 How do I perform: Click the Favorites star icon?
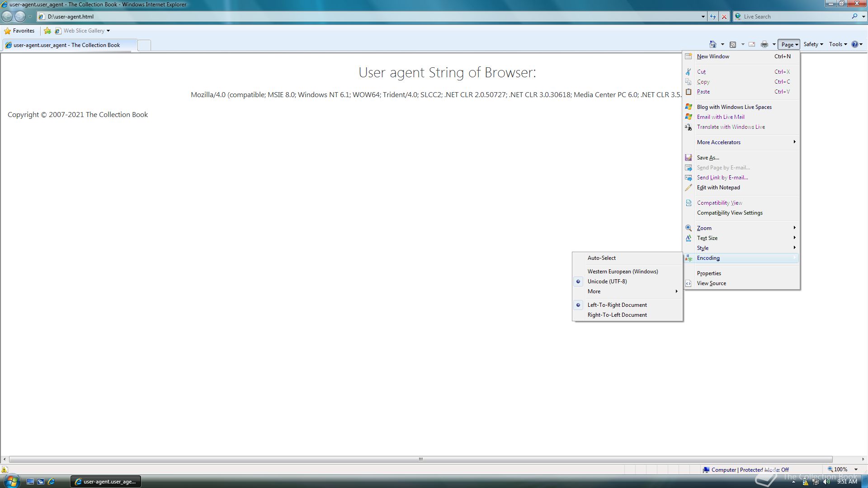coord(7,31)
